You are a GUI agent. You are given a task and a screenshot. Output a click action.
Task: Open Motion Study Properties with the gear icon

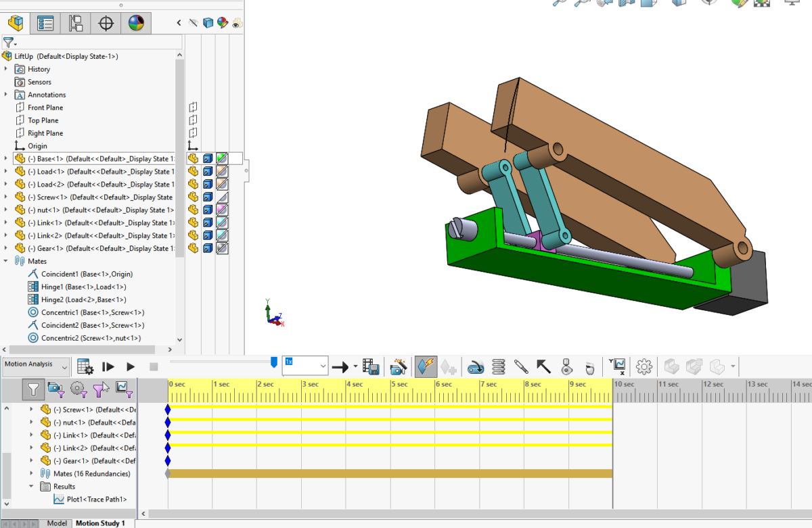[642, 366]
